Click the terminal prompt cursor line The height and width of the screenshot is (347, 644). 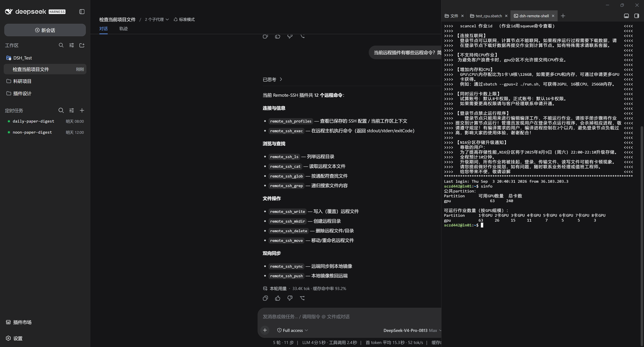464,225
